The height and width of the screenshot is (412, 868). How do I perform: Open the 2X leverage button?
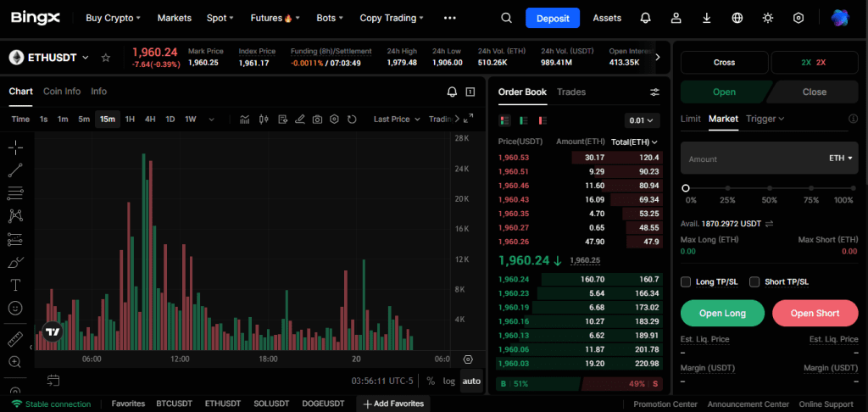click(x=813, y=63)
